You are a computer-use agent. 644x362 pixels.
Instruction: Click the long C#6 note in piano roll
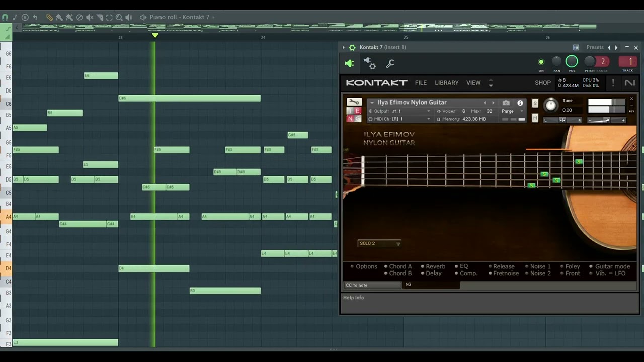[190, 98]
